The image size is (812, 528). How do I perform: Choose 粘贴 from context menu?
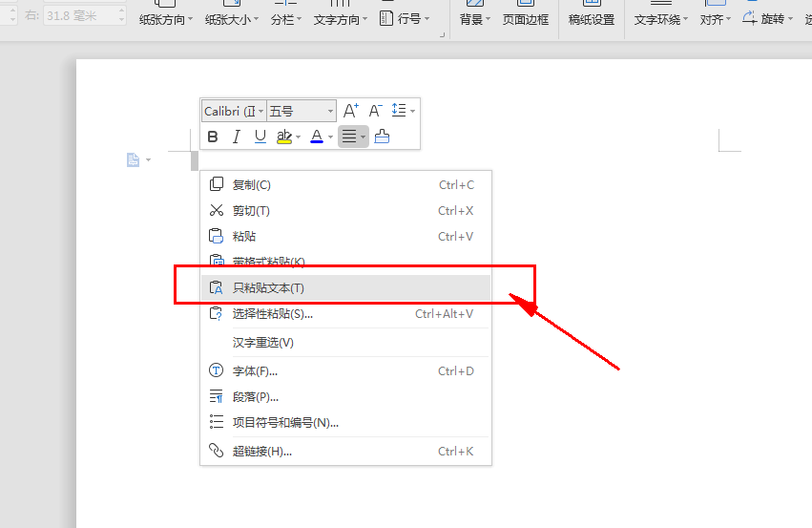345,236
